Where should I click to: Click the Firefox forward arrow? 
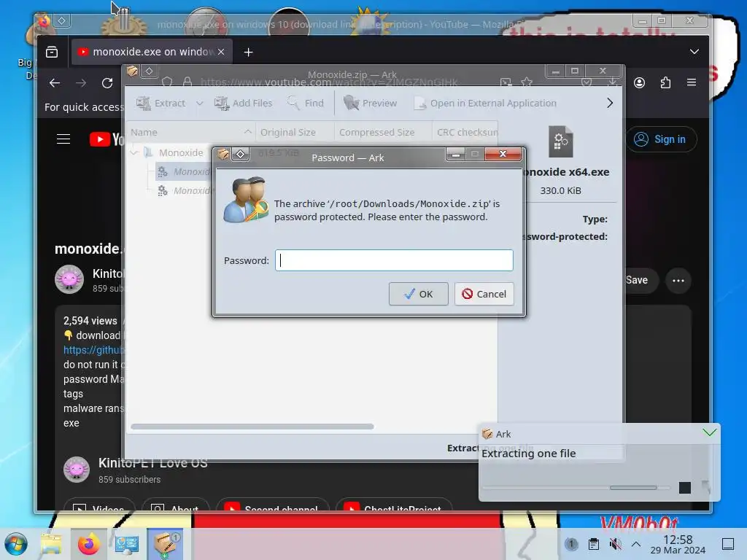click(81, 83)
